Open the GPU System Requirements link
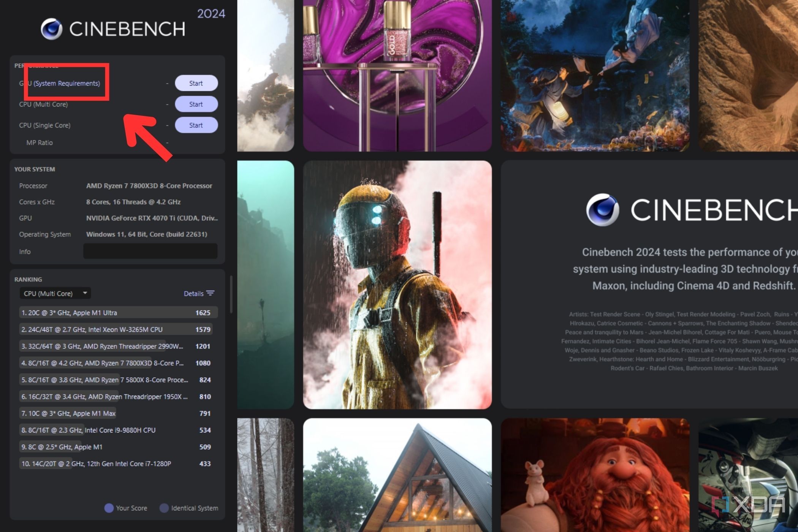The width and height of the screenshot is (798, 532). click(x=67, y=83)
